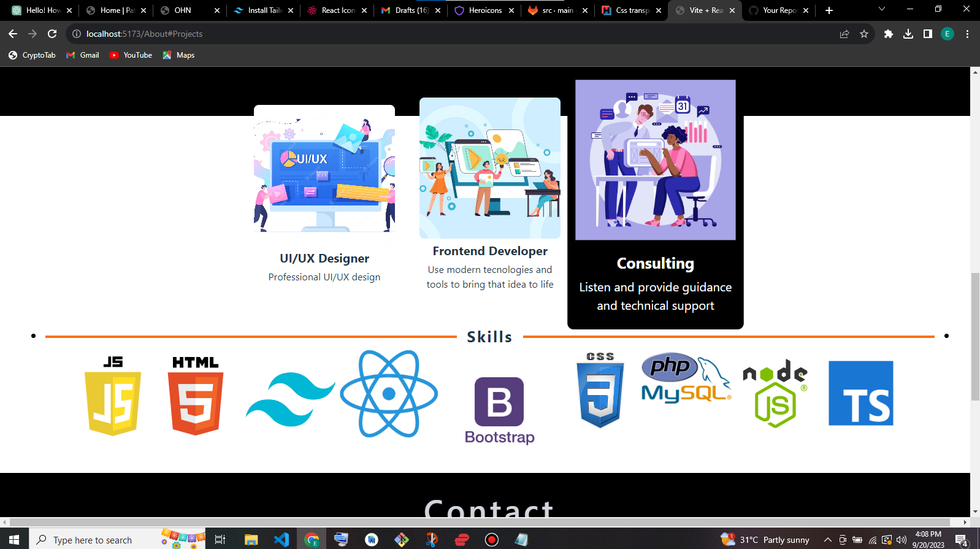The height and width of the screenshot is (549, 980).
Task: Close the Heroicons tab
Action: tap(511, 10)
